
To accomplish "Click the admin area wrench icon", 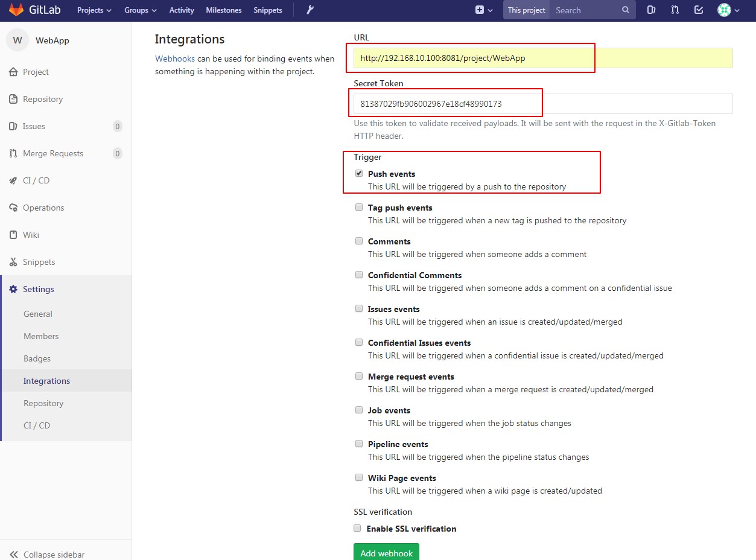I will click(310, 10).
